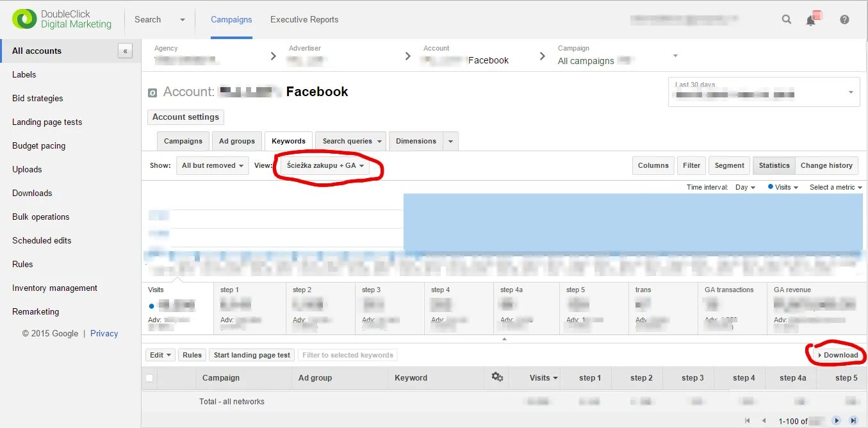
Task: Select the step 1 summary card
Action: [250, 309]
